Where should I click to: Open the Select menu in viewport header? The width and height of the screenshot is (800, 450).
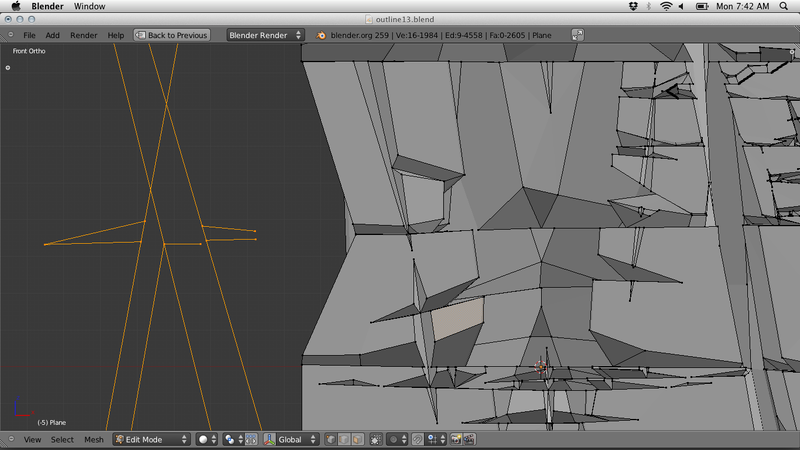point(62,439)
